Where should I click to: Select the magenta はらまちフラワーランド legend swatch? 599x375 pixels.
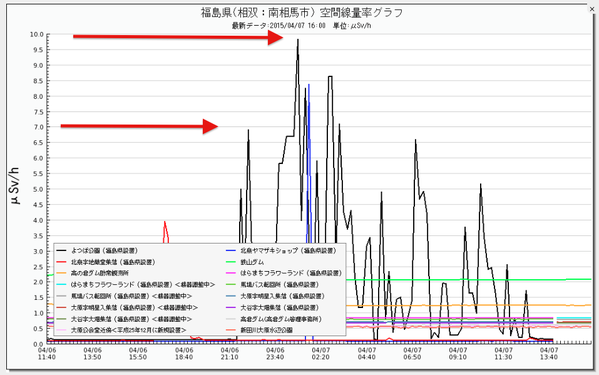231,273
